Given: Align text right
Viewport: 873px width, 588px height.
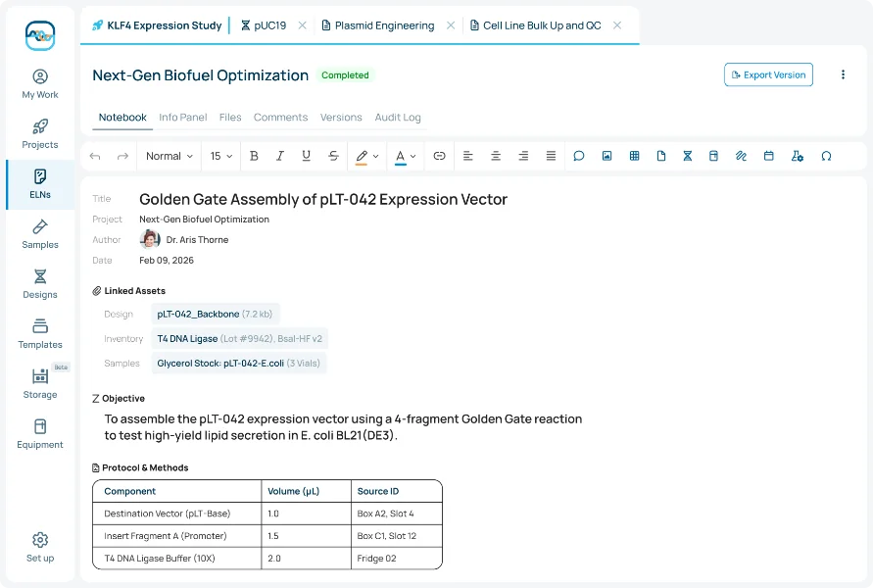Looking at the screenshot, I should point(523,156).
